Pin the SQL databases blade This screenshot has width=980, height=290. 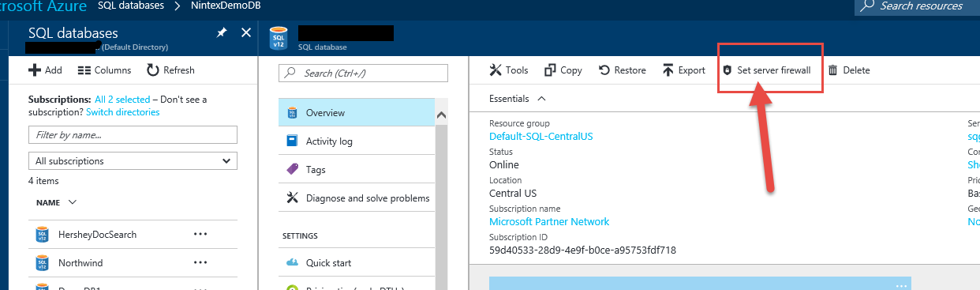(x=222, y=32)
